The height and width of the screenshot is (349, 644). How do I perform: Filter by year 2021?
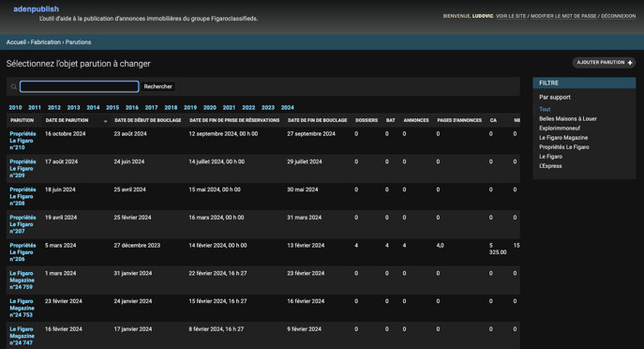tap(229, 107)
